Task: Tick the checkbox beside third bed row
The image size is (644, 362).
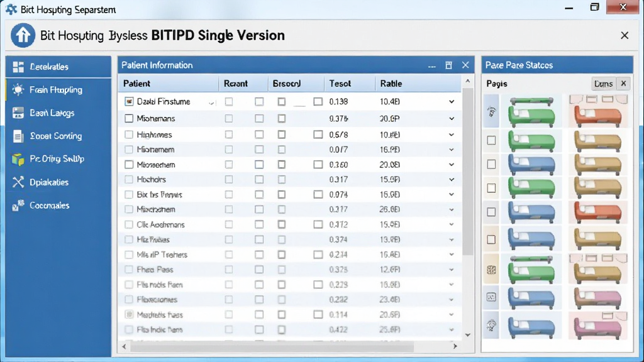Action: [x=491, y=164]
